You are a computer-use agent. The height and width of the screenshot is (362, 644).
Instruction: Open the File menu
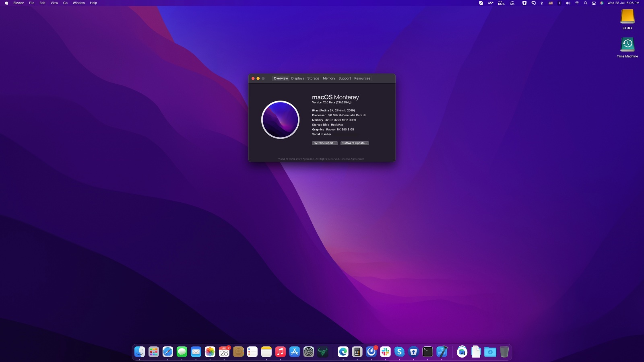31,3
